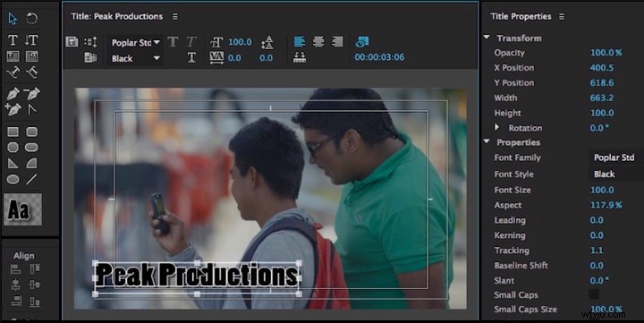The height and width of the screenshot is (323, 644).
Task: Select the Rotation tool
Action: coord(31,19)
